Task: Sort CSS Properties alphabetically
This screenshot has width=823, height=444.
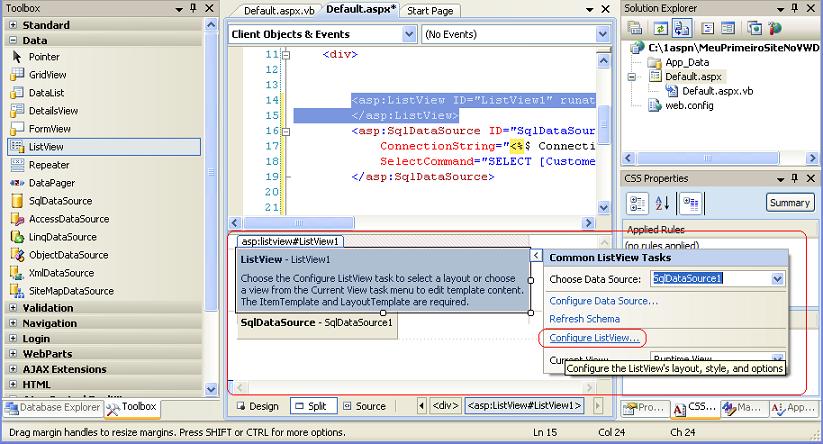Action: coord(661,203)
